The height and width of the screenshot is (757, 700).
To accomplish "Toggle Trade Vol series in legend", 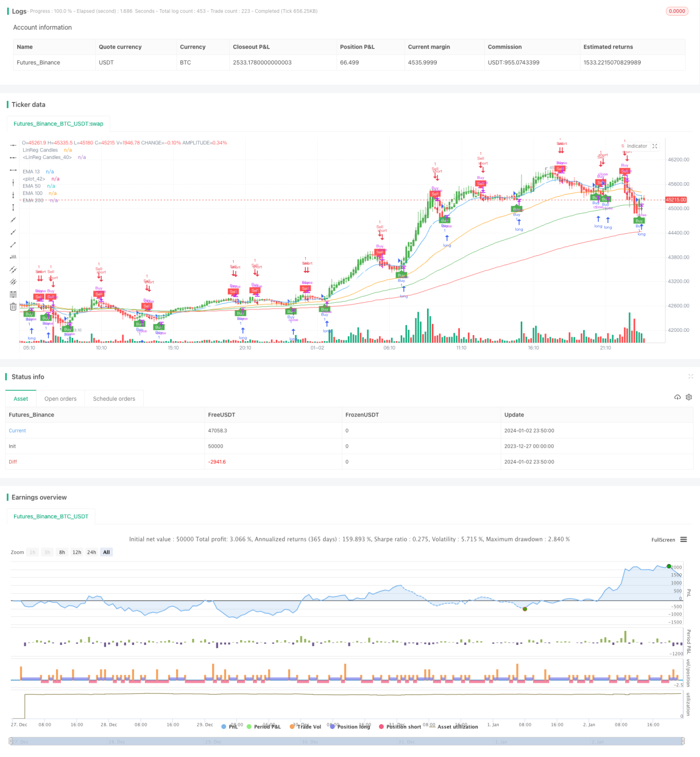I will pos(305,727).
